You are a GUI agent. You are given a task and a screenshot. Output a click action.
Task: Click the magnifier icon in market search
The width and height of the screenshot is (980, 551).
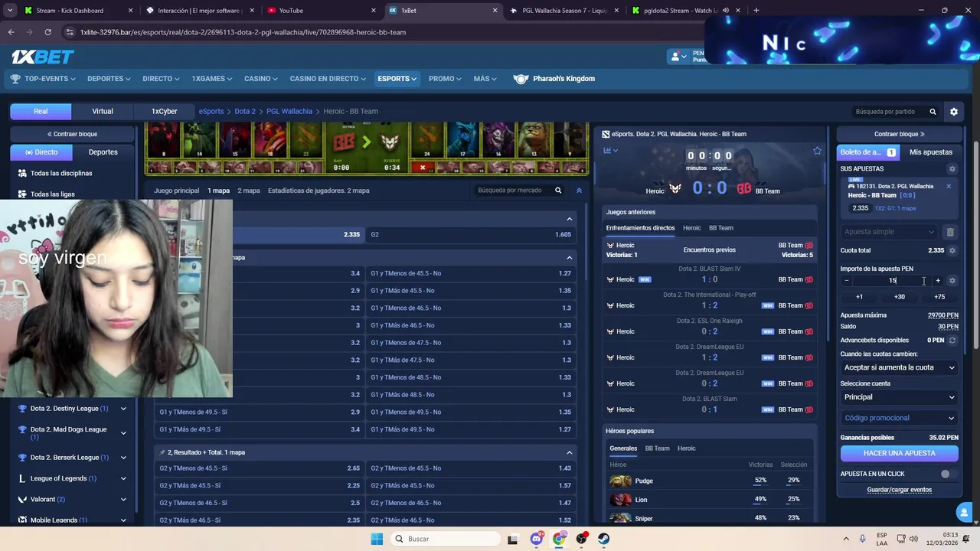[x=558, y=191]
